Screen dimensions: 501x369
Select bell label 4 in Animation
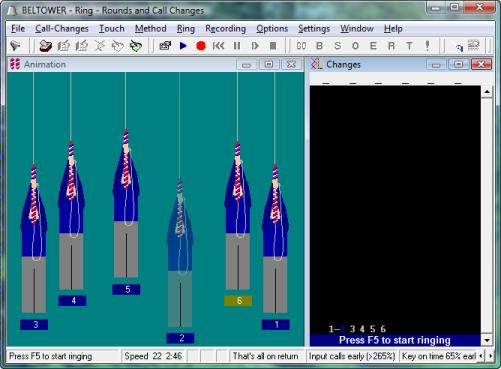click(72, 301)
